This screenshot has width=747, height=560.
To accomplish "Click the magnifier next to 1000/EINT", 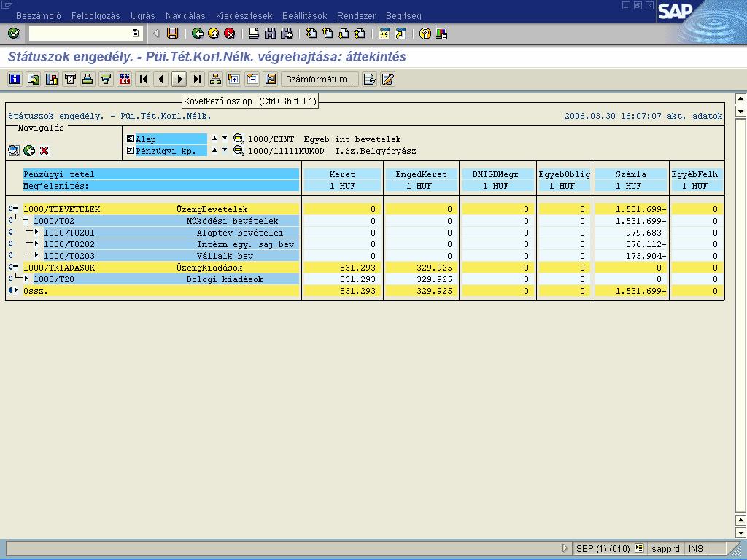I will (239, 139).
